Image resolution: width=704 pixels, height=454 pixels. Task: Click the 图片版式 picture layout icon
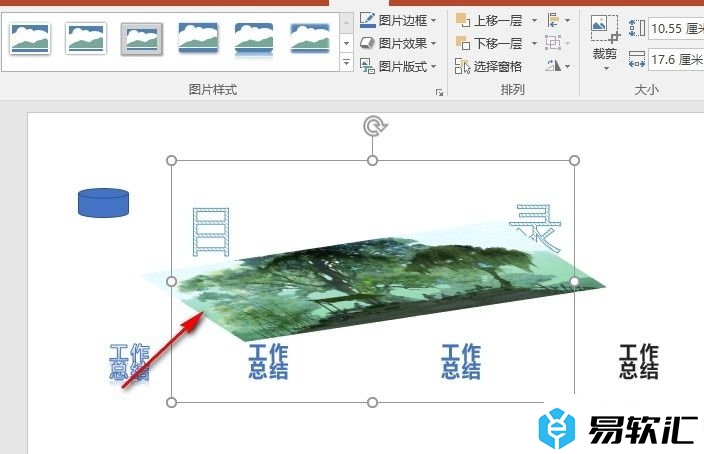[367, 66]
